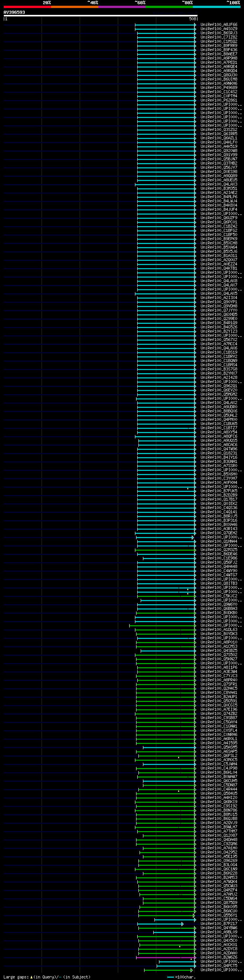Select the UniRef100_B7FUK5 label

click(x=219, y=491)
